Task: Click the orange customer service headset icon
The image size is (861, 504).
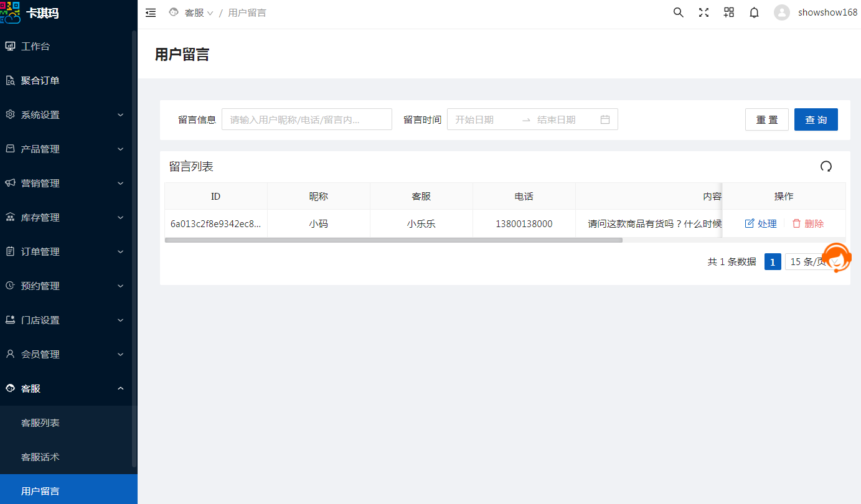Action: point(836,258)
